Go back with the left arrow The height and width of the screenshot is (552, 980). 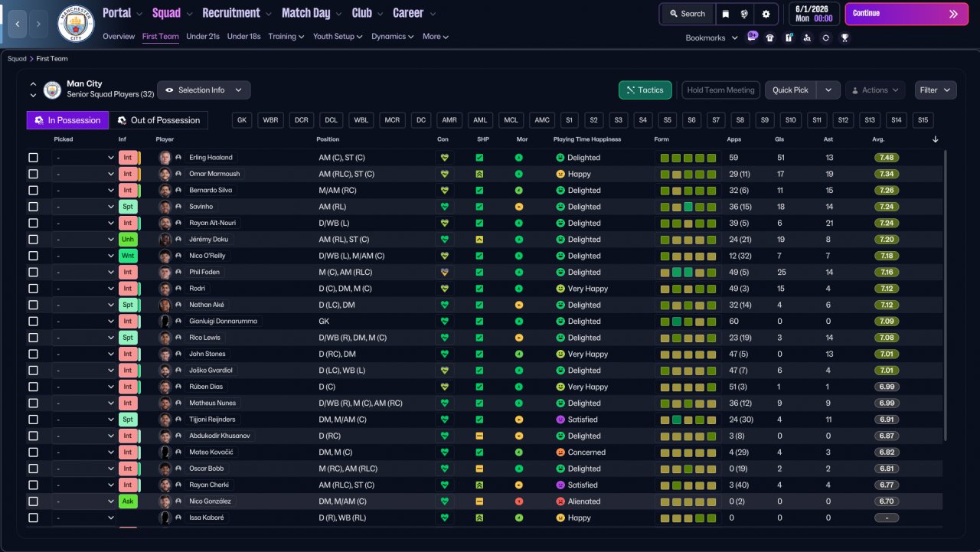pos(17,24)
